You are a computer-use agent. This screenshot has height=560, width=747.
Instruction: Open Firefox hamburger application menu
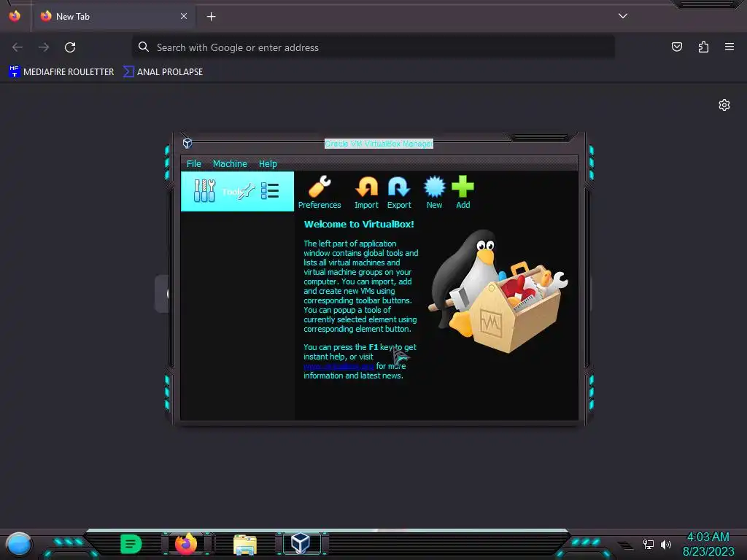click(729, 47)
